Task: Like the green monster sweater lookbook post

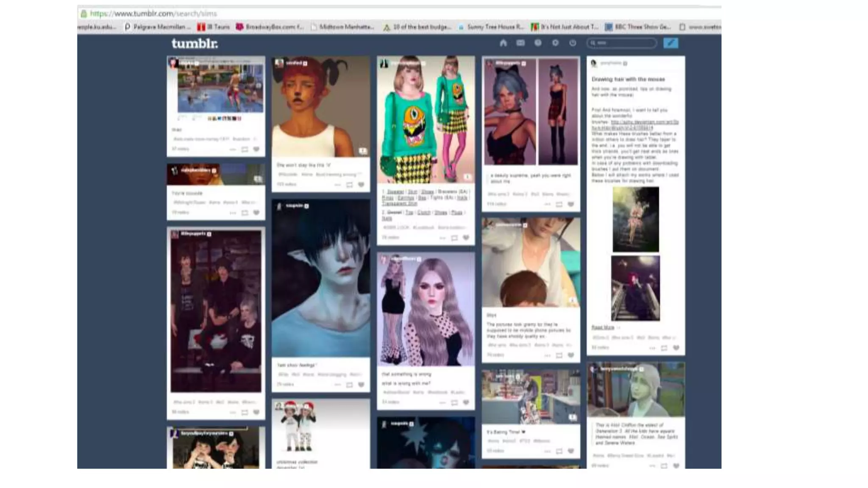Action: pyautogui.click(x=466, y=238)
